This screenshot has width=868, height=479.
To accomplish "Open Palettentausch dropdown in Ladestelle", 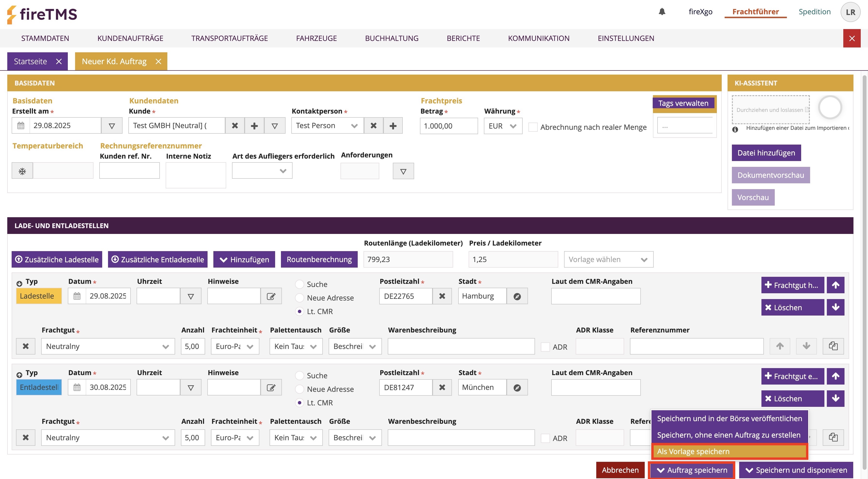I will point(296,346).
